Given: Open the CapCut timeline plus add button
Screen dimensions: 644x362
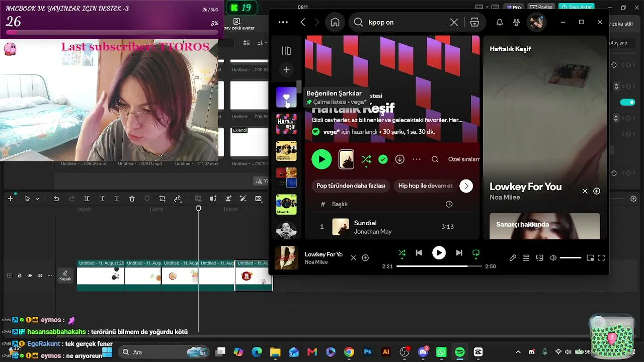Looking at the screenshot, I should pyautogui.click(x=10, y=199).
